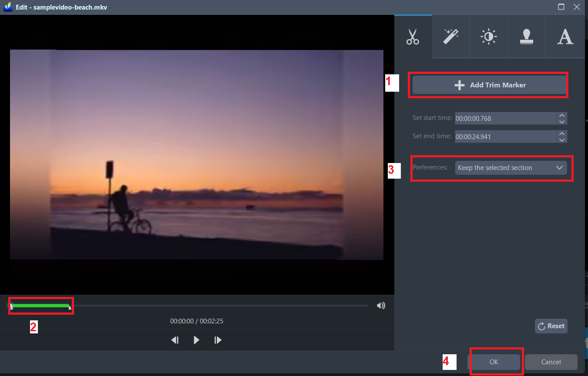Switch to the Watermark stamp tab
588x376 pixels.
click(x=527, y=37)
